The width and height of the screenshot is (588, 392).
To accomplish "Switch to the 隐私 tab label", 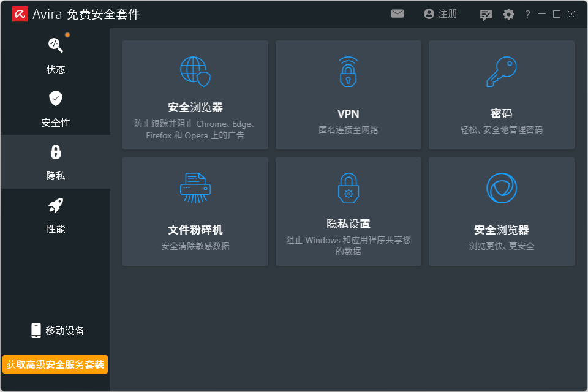I will (x=56, y=176).
